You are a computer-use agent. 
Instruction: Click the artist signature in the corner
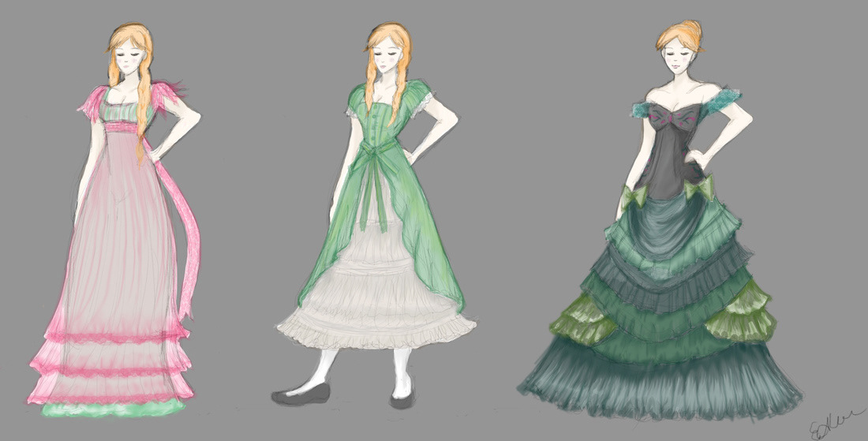(x=836, y=424)
